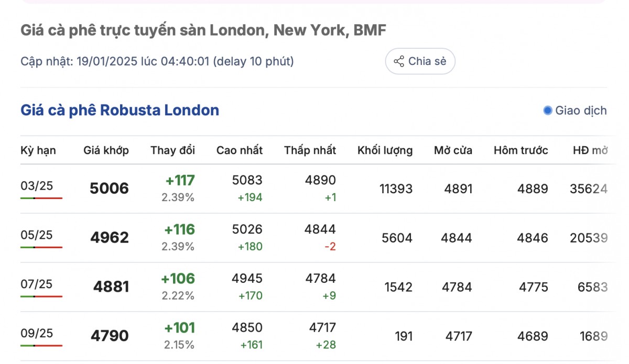Click the Khối lượng column header
The image size is (629, 364).
point(385,150)
